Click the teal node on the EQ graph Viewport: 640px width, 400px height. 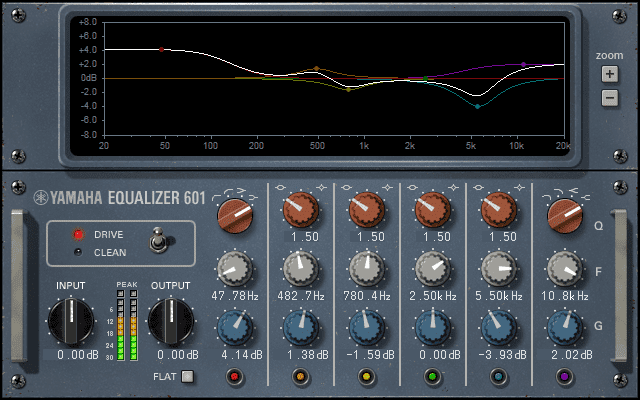click(x=478, y=107)
